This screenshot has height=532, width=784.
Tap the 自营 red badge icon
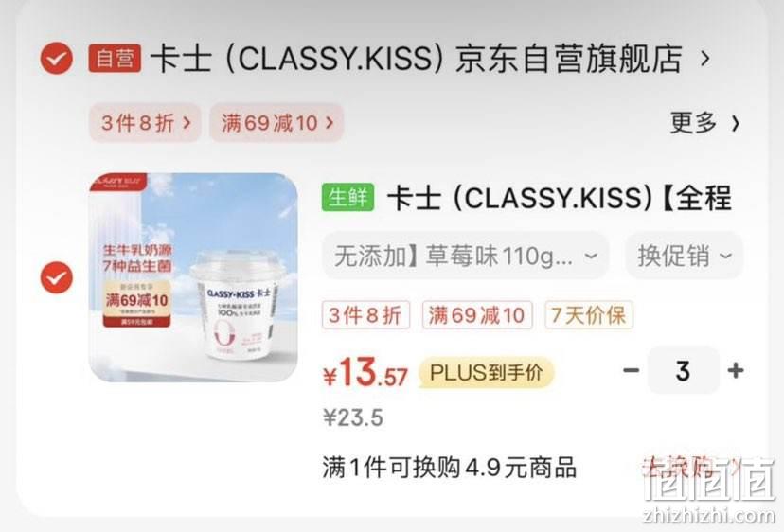115,59
